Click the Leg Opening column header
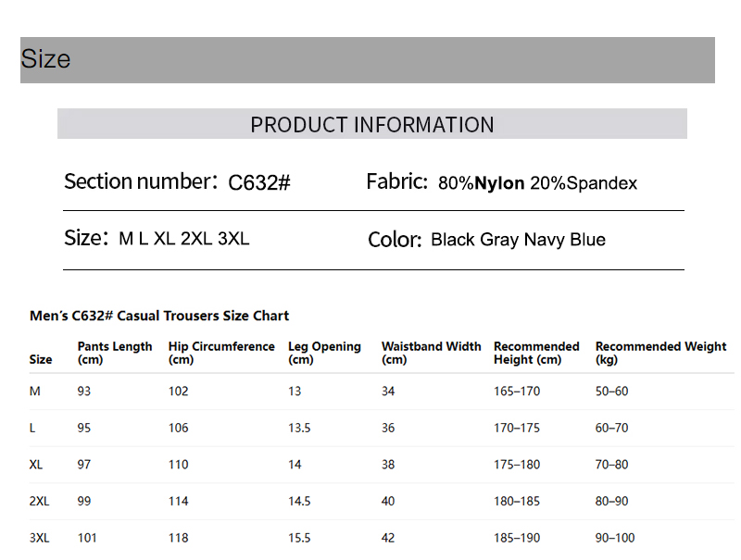 324,353
